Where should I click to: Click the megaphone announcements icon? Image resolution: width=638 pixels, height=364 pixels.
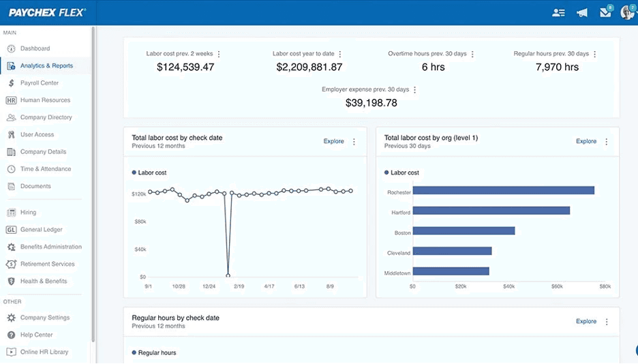(x=581, y=12)
